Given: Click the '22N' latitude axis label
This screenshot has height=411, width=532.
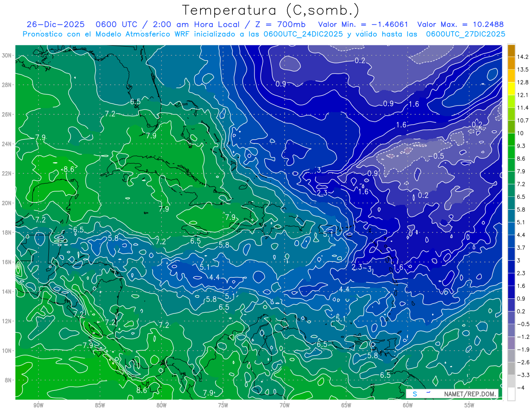Looking at the screenshot, I should tap(7, 173).
